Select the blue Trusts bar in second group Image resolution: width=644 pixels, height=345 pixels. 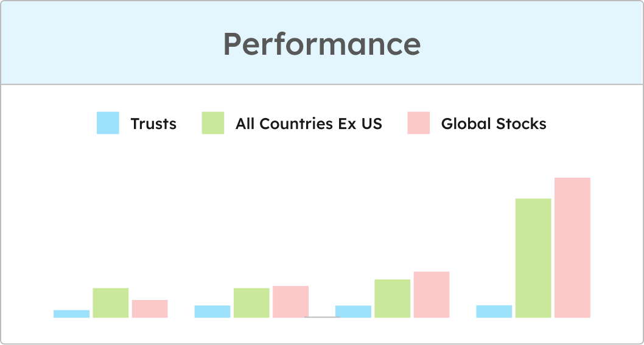212,312
